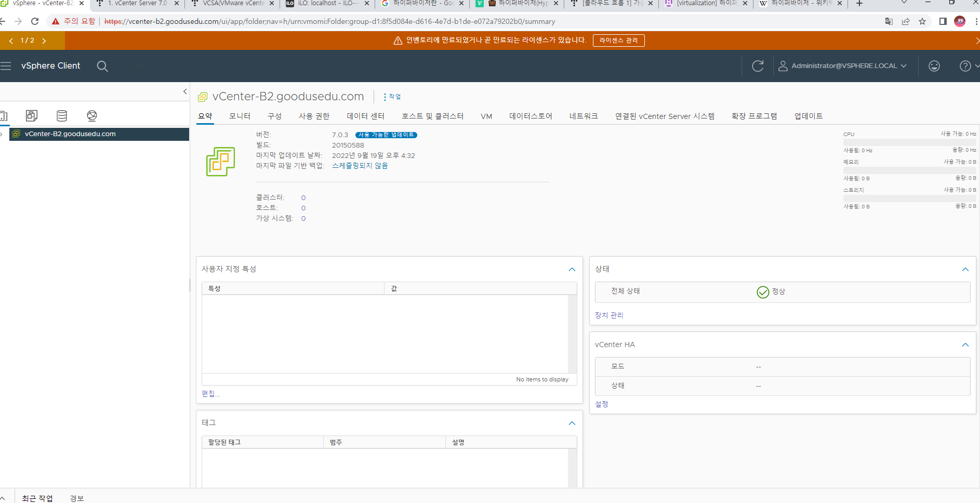Select the Storage inventory icon
The width and height of the screenshot is (980, 503).
coord(62,115)
